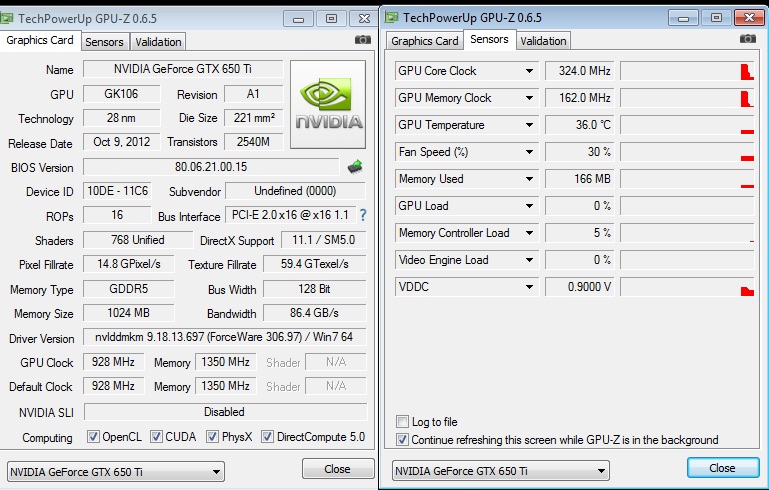Click Close button in Sensors window
This screenshot has height=490, width=769.
click(x=722, y=468)
